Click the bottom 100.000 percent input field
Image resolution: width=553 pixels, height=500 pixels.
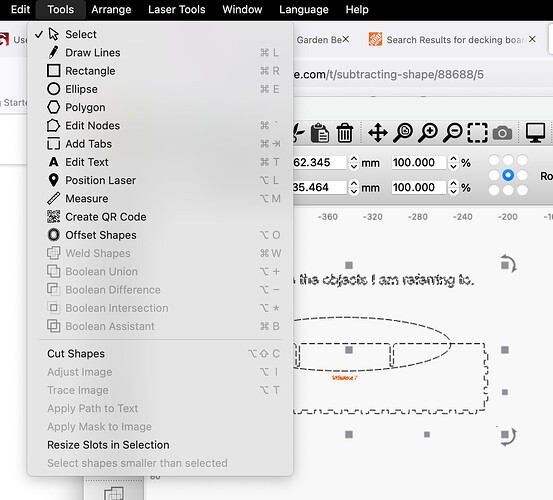(x=419, y=187)
